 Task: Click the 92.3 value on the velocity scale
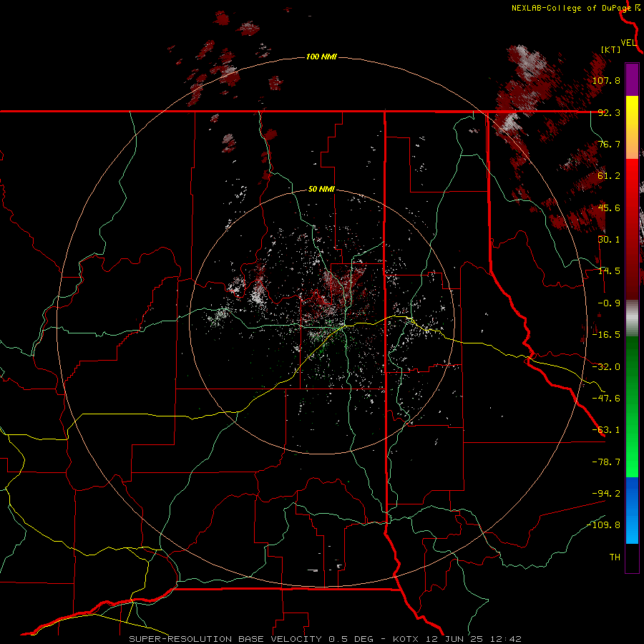pos(609,112)
